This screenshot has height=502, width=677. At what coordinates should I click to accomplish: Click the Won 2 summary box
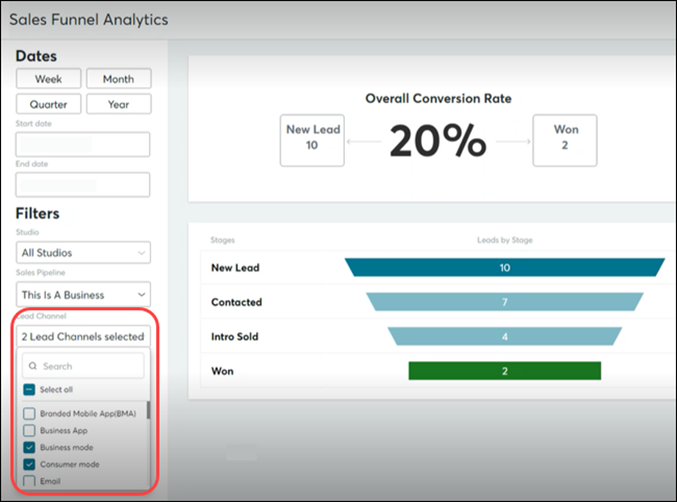coord(565,140)
